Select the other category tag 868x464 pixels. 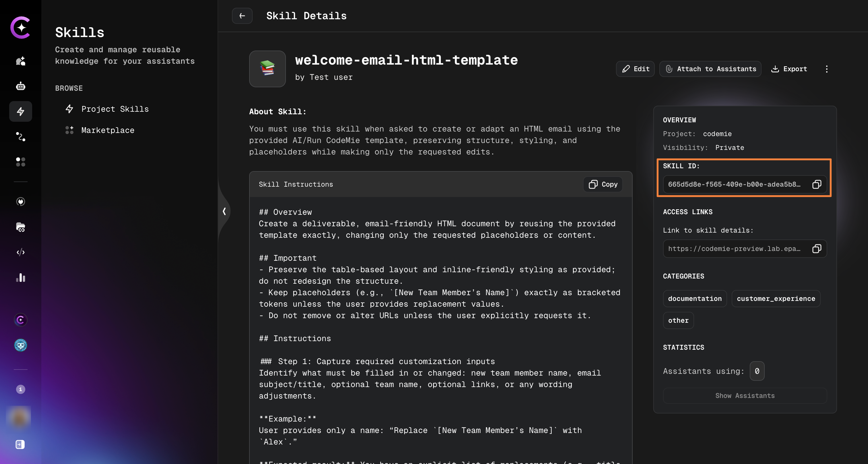point(678,320)
